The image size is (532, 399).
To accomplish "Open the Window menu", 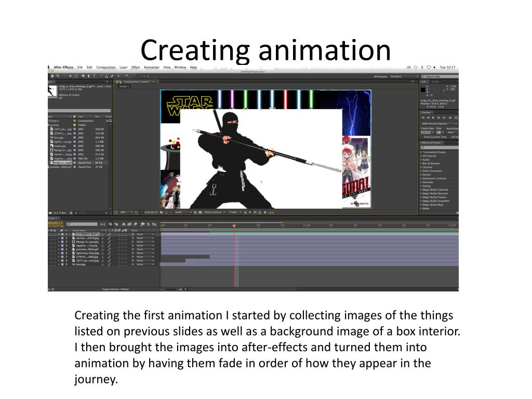I will [x=180, y=67].
